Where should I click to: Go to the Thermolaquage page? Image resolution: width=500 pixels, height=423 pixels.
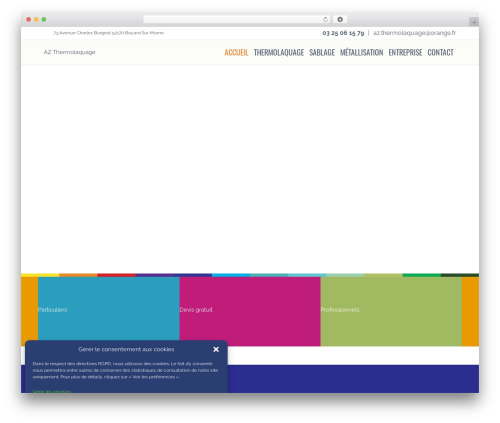pos(279,52)
